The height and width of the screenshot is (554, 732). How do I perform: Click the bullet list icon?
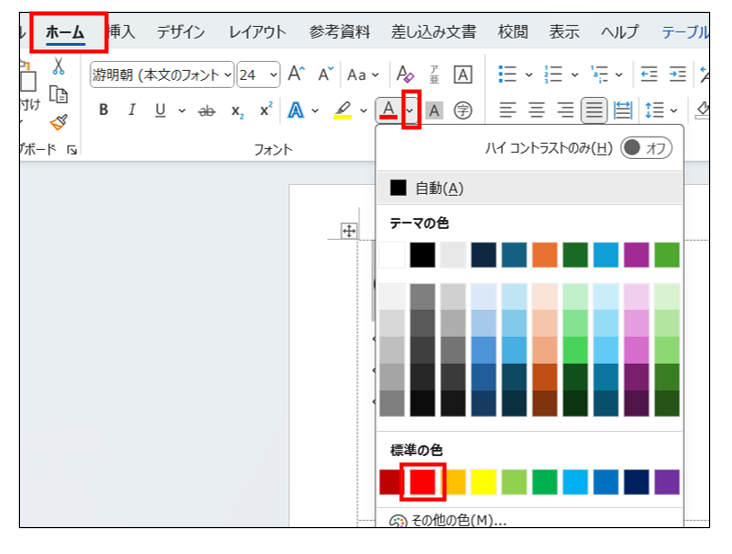tap(507, 74)
